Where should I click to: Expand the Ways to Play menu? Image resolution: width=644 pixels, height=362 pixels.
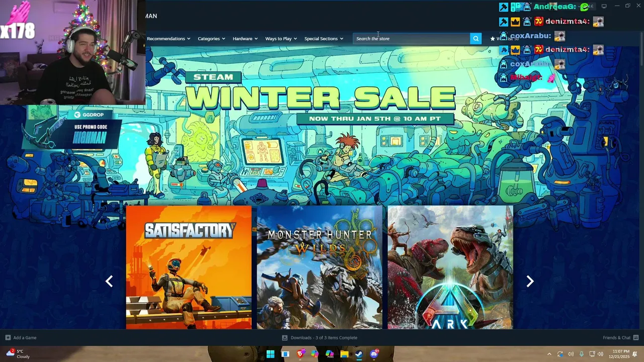pyautogui.click(x=281, y=39)
